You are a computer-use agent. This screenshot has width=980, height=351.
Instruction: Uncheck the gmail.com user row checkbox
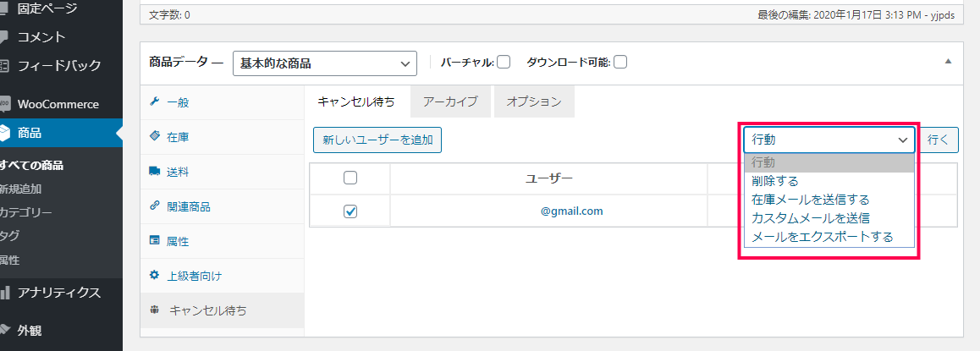pyautogui.click(x=350, y=211)
